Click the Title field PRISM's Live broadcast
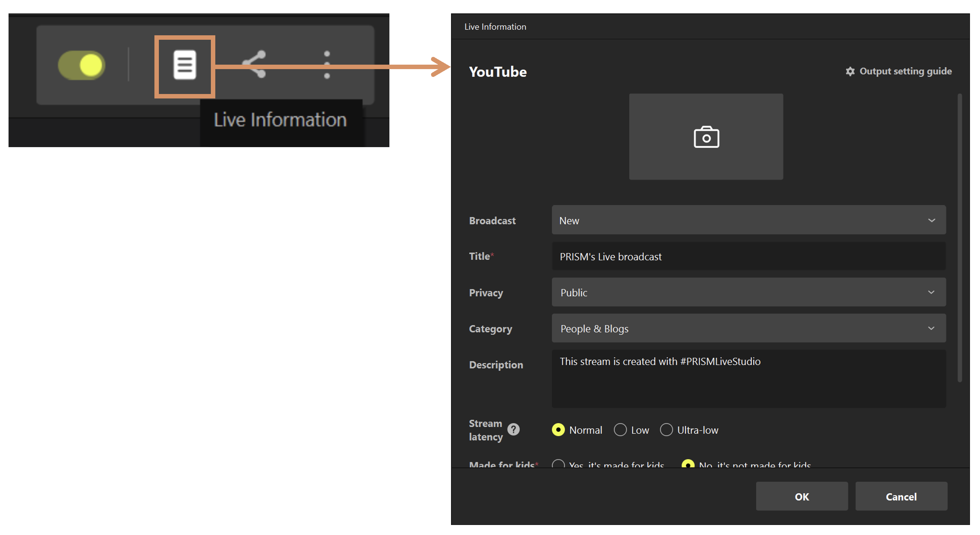The image size is (980, 535). (x=749, y=256)
